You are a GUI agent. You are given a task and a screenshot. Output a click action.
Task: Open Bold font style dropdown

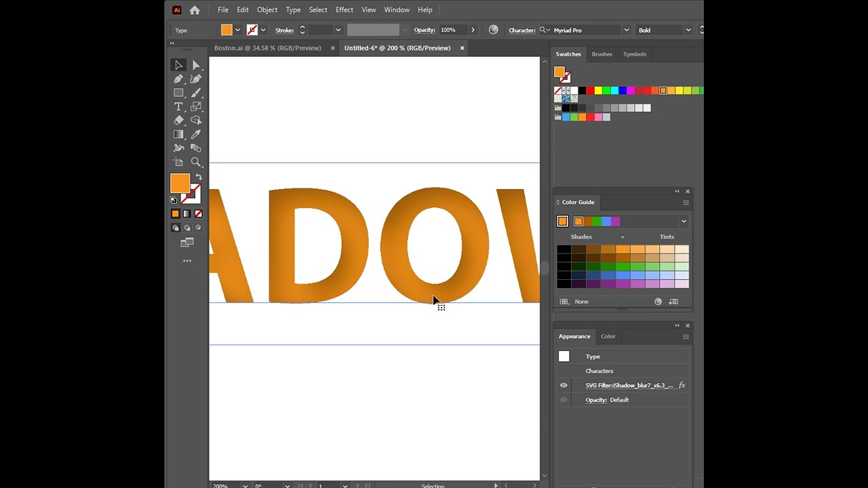pyautogui.click(x=688, y=30)
